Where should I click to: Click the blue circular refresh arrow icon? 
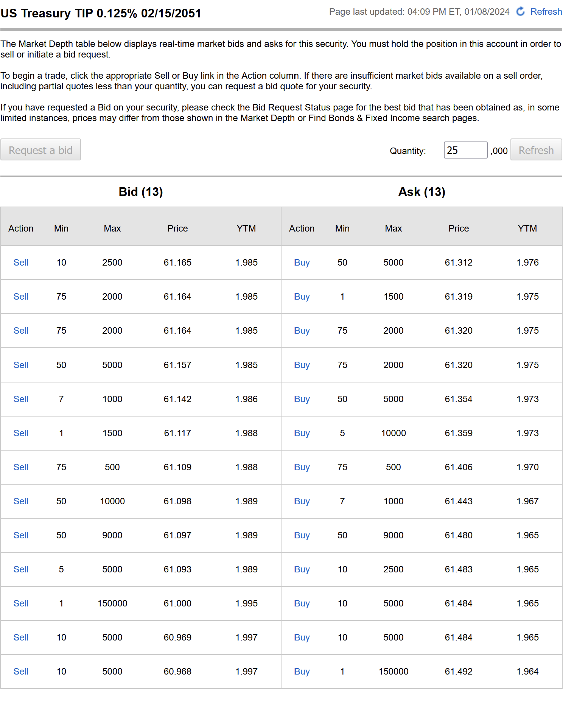click(x=521, y=11)
